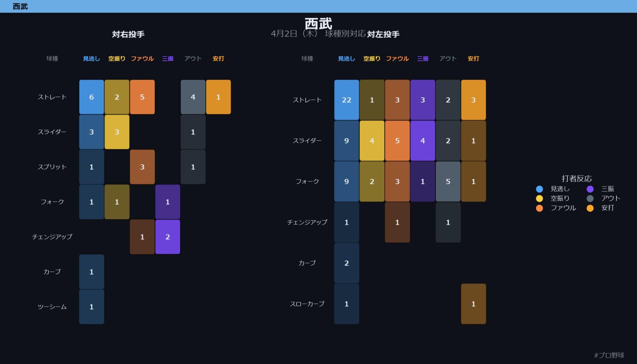Select 空振り column header in 対右投手 table

tap(117, 58)
